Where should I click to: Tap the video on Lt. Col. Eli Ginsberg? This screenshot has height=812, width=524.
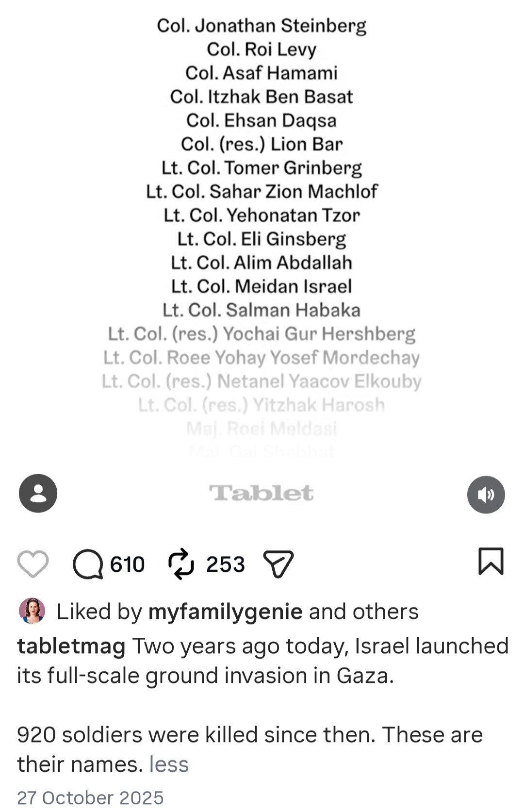[x=262, y=239]
